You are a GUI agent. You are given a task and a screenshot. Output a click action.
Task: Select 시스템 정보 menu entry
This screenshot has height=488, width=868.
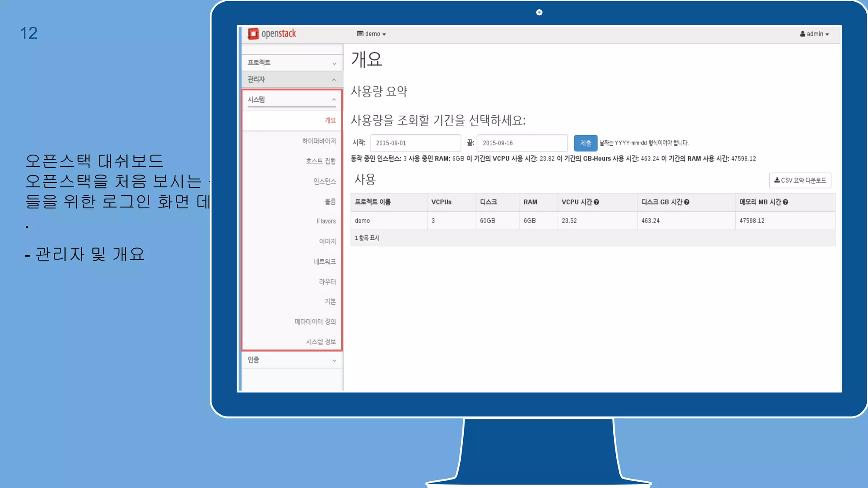tap(321, 342)
